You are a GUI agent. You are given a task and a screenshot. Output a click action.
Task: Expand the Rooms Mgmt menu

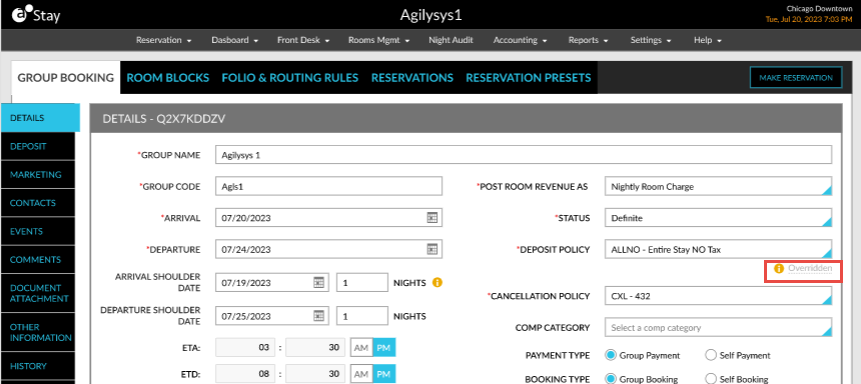coord(379,40)
